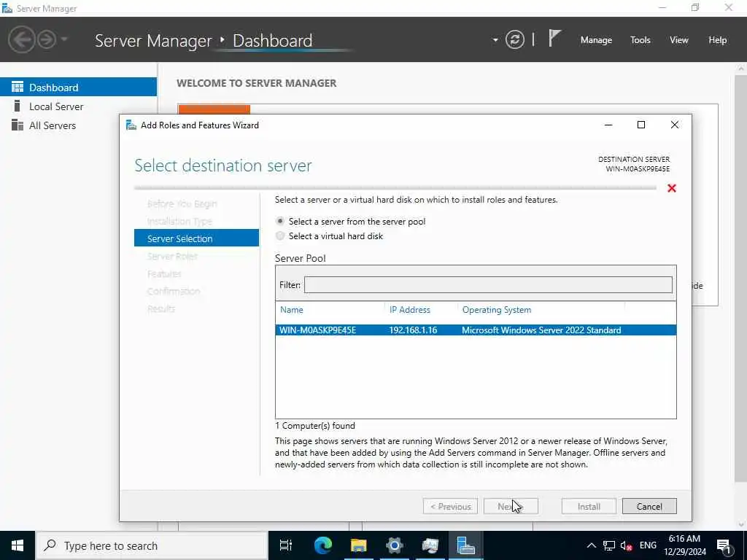Close the Add Roles and Features Wizard
This screenshot has height=560, width=747.
coord(675,125)
